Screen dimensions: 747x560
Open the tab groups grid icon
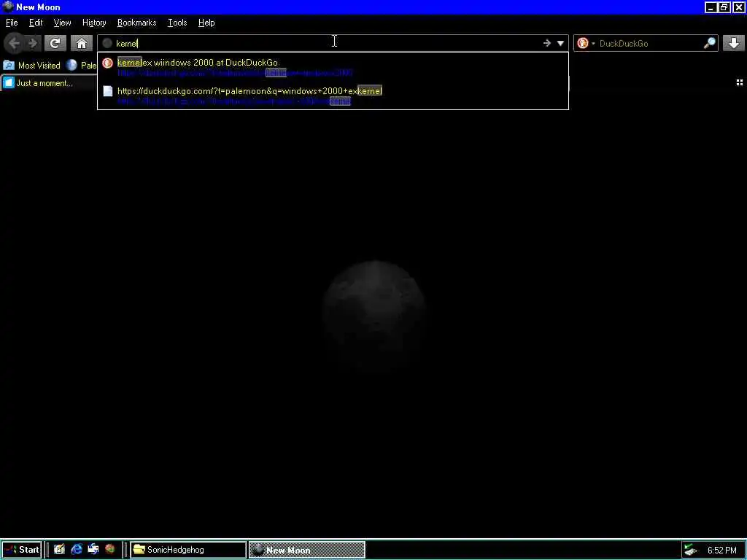[740, 82]
